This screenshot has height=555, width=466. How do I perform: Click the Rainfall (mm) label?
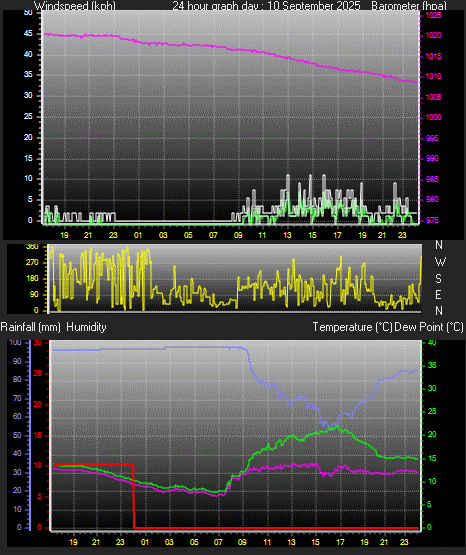(x=30, y=327)
